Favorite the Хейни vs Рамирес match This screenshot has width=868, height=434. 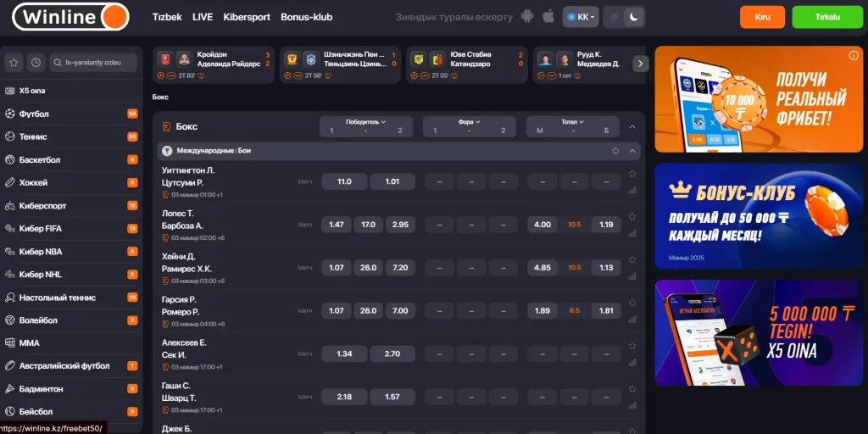632,259
